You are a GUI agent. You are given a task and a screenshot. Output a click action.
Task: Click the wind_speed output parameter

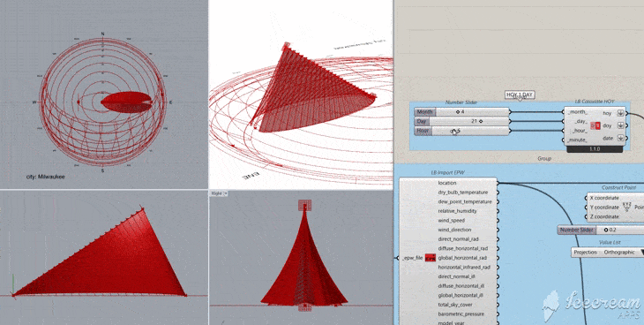452,221
